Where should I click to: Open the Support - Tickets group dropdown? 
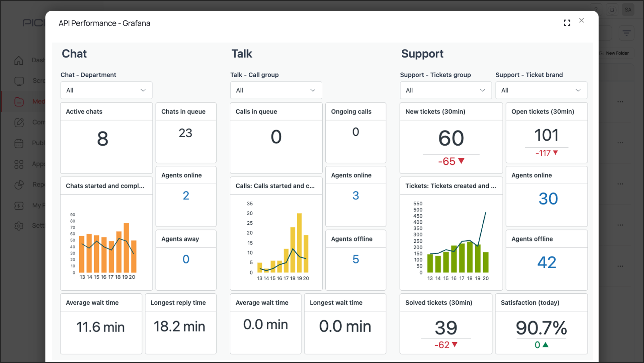[446, 90]
